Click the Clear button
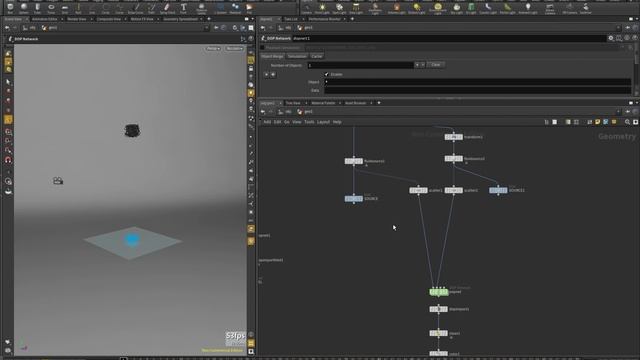Viewport: 640px width, 360px height. [x=436, y=64]
